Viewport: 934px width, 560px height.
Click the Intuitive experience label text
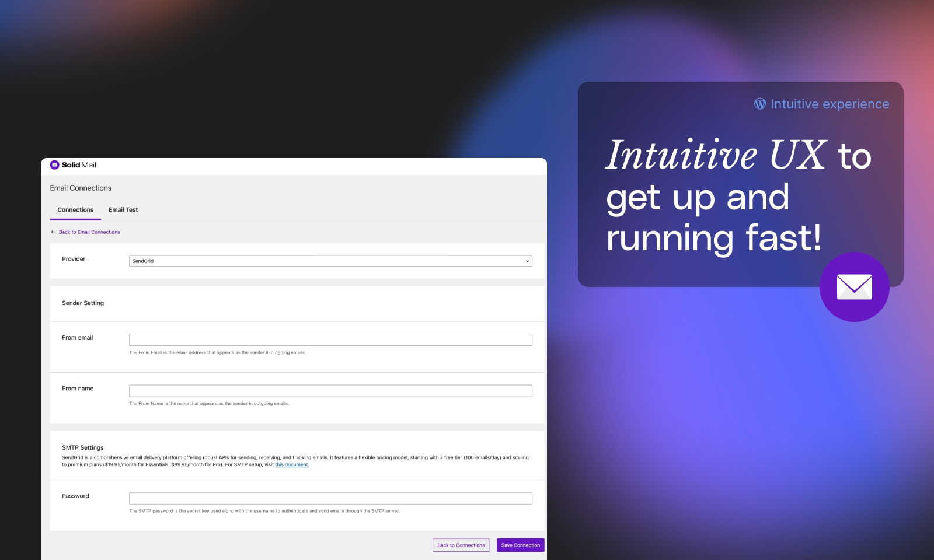[830, 104]
